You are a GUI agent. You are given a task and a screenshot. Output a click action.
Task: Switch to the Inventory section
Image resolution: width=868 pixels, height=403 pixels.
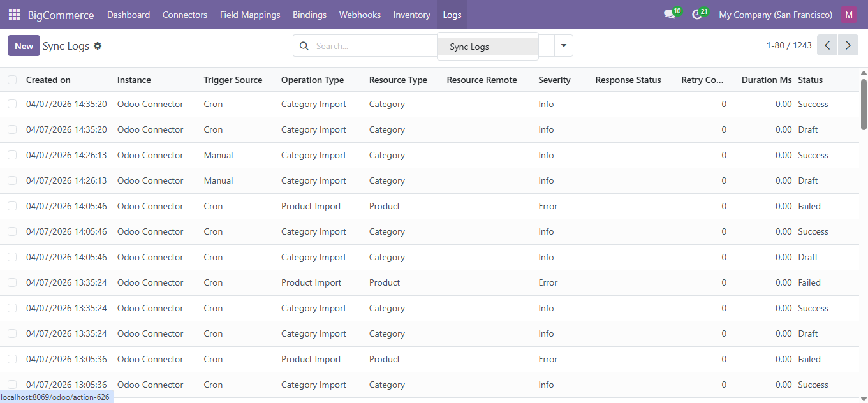point(411,14)
